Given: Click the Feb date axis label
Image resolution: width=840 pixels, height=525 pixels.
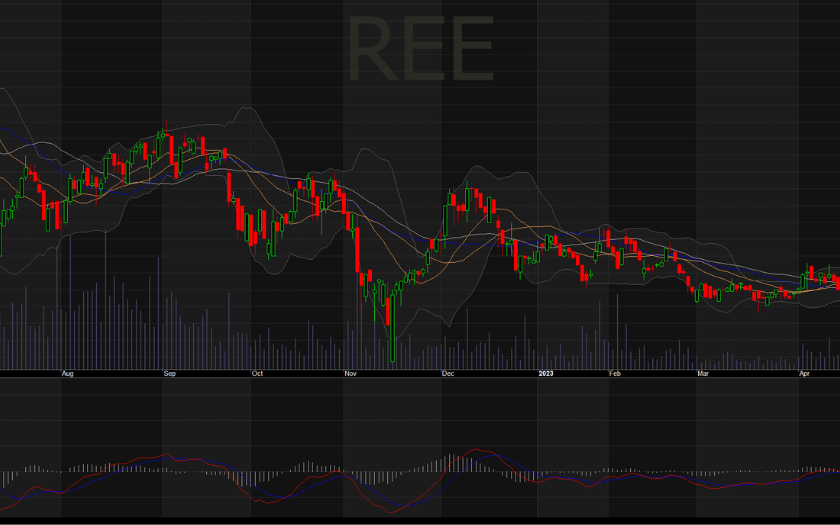Looking at the screenshot, I should click(615, 373).
